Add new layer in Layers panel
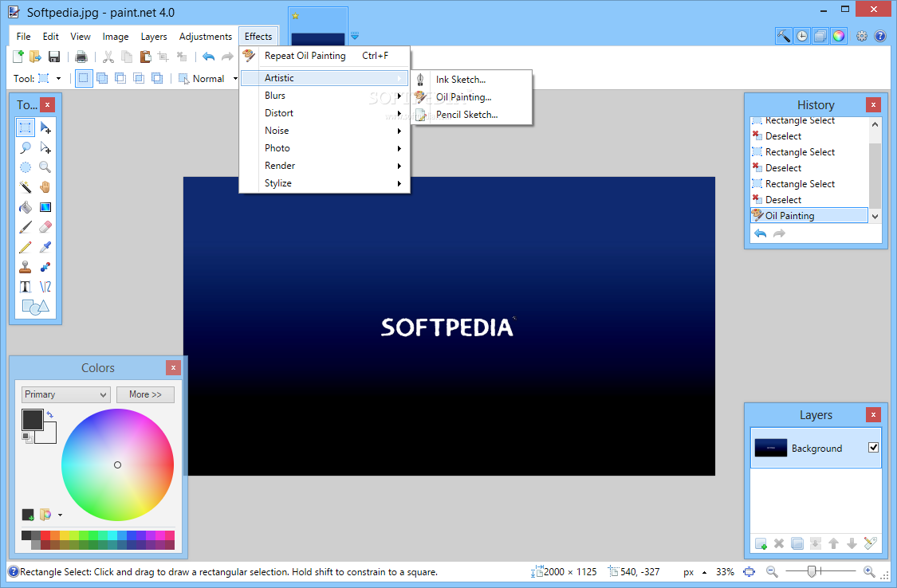Screen dimensions: 897x588 [x=761, y=543]
